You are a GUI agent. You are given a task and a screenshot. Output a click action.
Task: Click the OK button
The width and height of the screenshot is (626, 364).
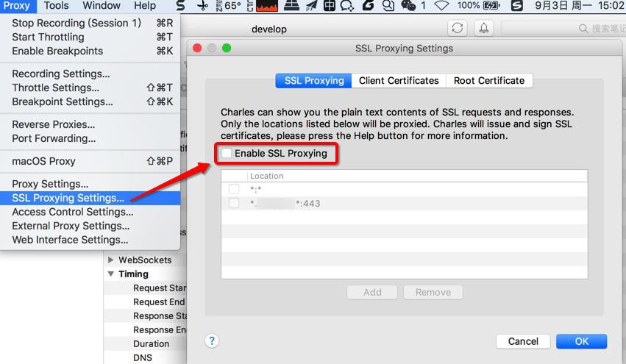point(581,341)
